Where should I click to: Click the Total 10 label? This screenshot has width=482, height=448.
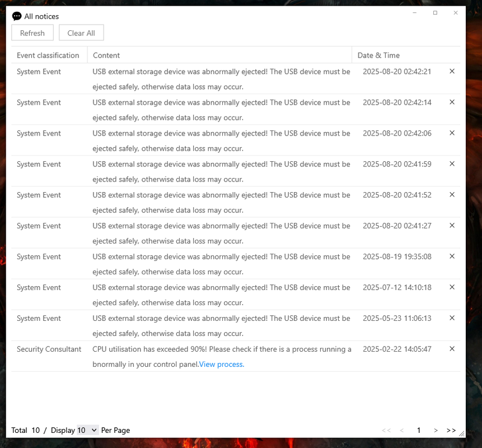[26, 430]
